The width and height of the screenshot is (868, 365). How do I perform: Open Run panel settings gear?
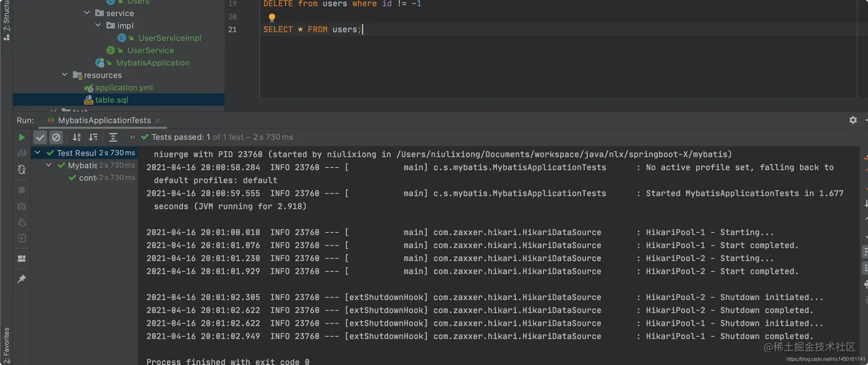tap(853, 120)
